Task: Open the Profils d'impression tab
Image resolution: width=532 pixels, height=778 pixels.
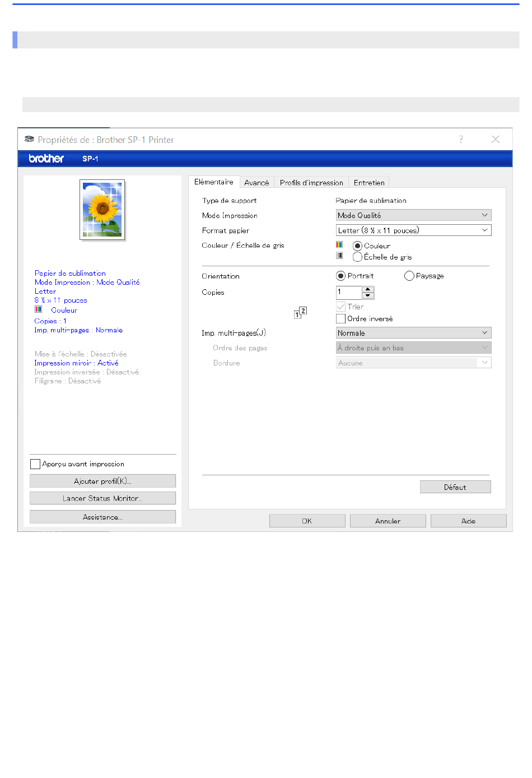Action: point(311,183)
